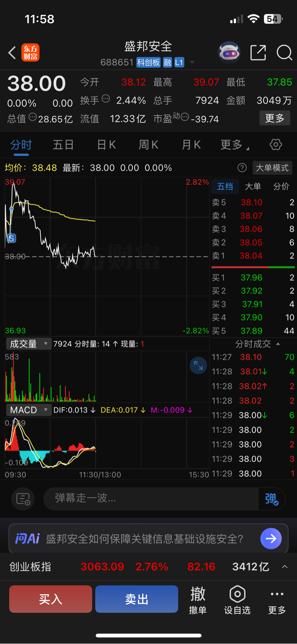This screenshot has height=644, width=297.
Task: Tap the 卖1 price 38.04 row
Action: point(253,256)
